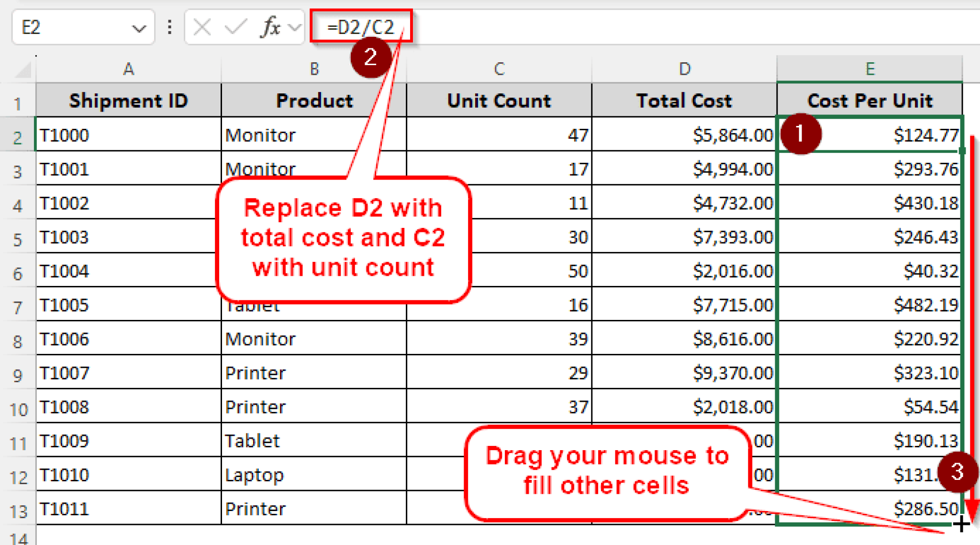Click the row 13 header number
Screen dimensions: 980x545
click(18, 509)
